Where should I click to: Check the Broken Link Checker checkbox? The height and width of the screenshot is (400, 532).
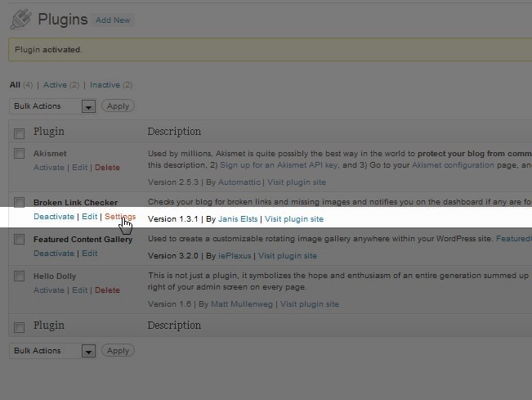[20, 202]
